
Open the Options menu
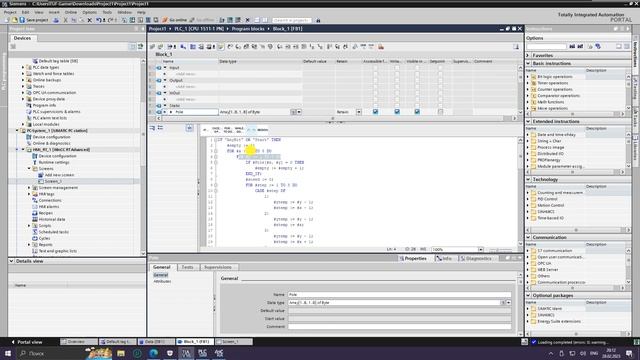(x=89, y=12)
